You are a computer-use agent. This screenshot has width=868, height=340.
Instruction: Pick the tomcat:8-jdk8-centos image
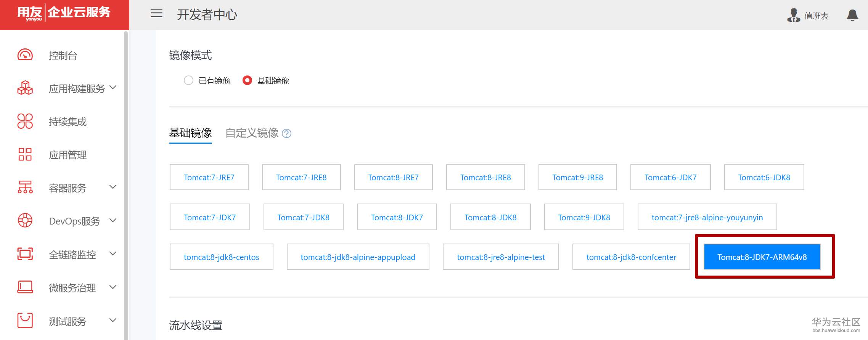pyautogui.click(x=222, y=257)
